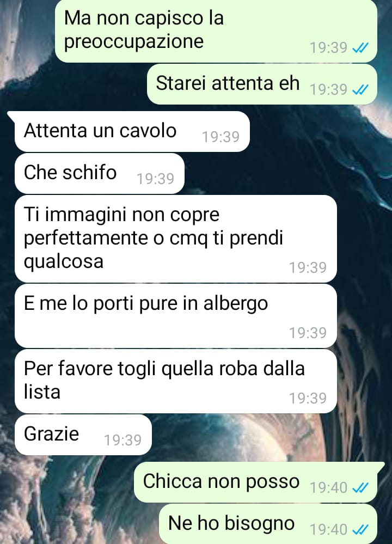392x544 pixels.
Task: Tap message starting 'Ti immagini non copre'
Action: coord(176,239)
